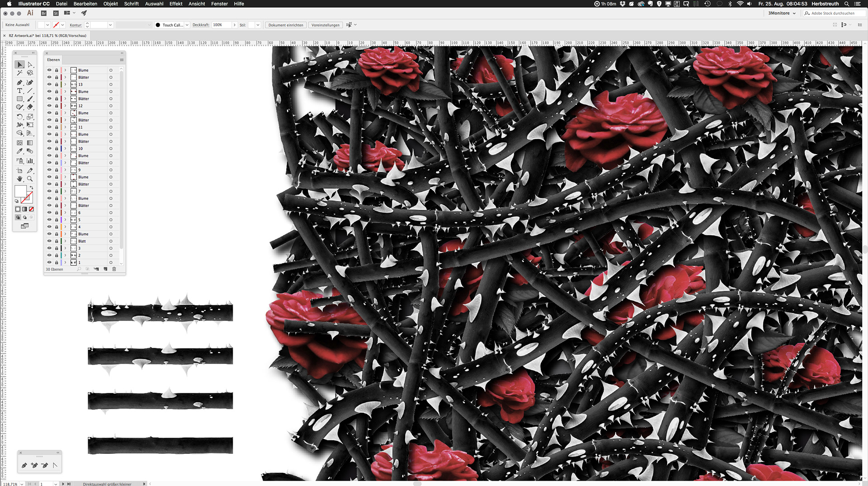Hide layer 10 with its eye icon
The height and width of the screenshot is (486, 868).
(49, 148)
